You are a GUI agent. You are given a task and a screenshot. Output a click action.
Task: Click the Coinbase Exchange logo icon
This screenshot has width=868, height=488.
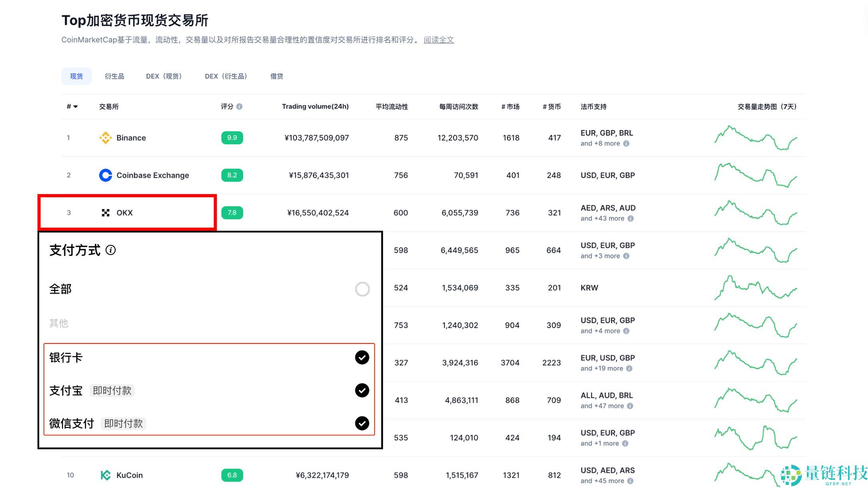tap(105, 175)
